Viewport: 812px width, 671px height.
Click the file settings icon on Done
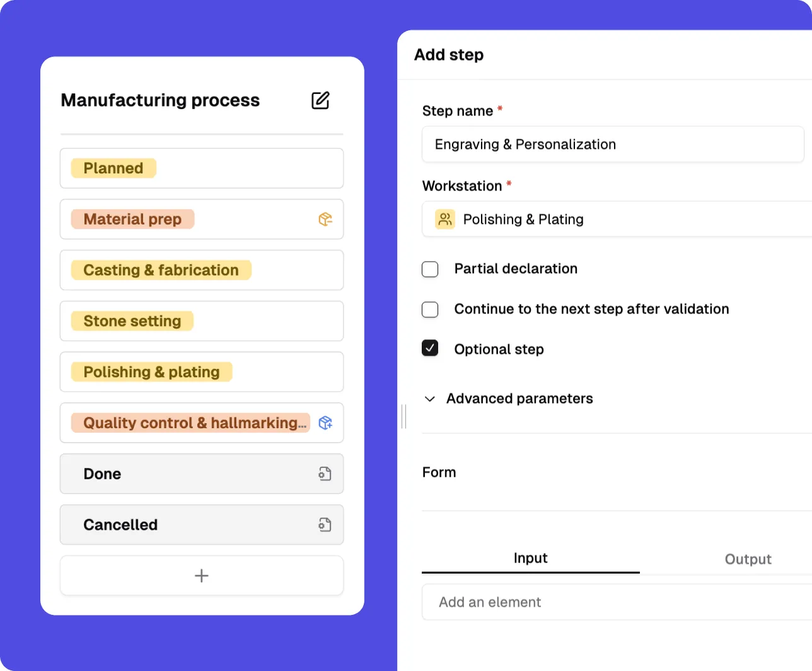pos(325,474)
